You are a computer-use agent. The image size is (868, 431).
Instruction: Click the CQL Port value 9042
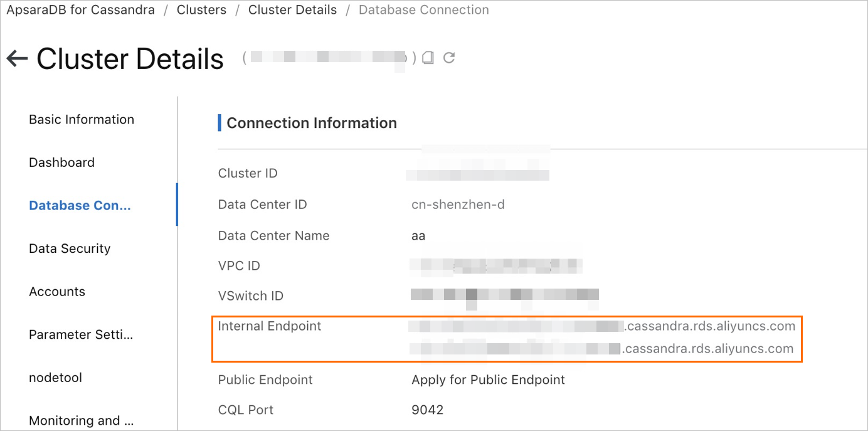pos(427,410)
